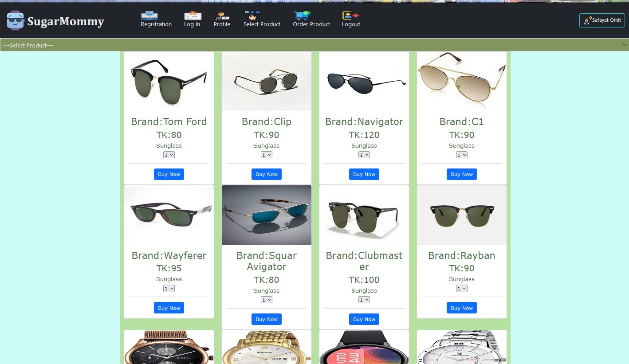
Task: Open quantity dropdown for Rayban sunglasses
Action: 462,289
